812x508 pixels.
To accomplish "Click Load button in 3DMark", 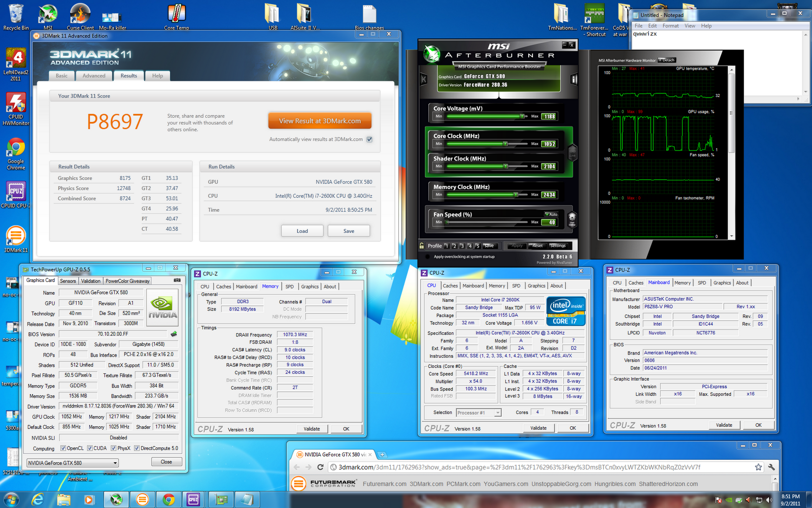I will [x=302, y=231].
